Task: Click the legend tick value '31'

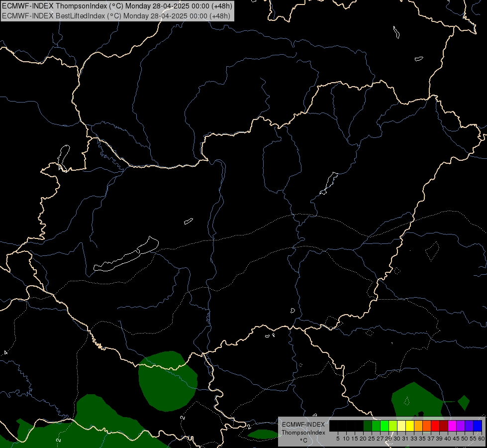Action: [x=405, y=439]
